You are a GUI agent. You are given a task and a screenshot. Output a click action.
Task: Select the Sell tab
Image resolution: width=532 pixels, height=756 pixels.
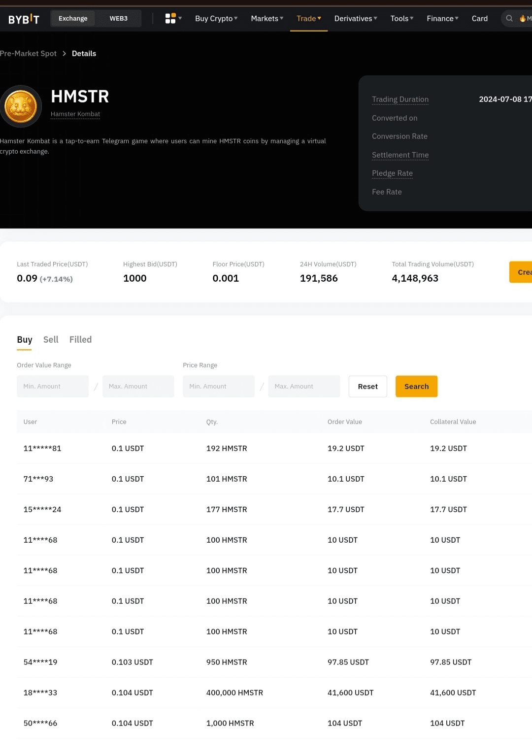[51, 340]
